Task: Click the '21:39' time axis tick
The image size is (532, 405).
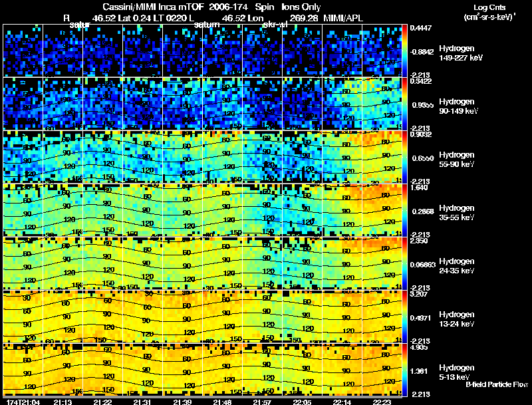Action: [182, 402]
